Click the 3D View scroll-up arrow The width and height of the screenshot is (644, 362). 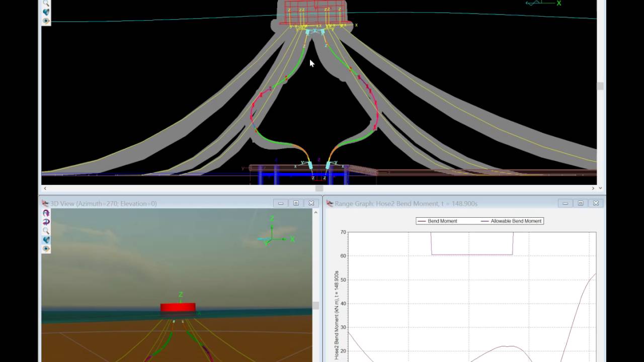click(315, 213)
